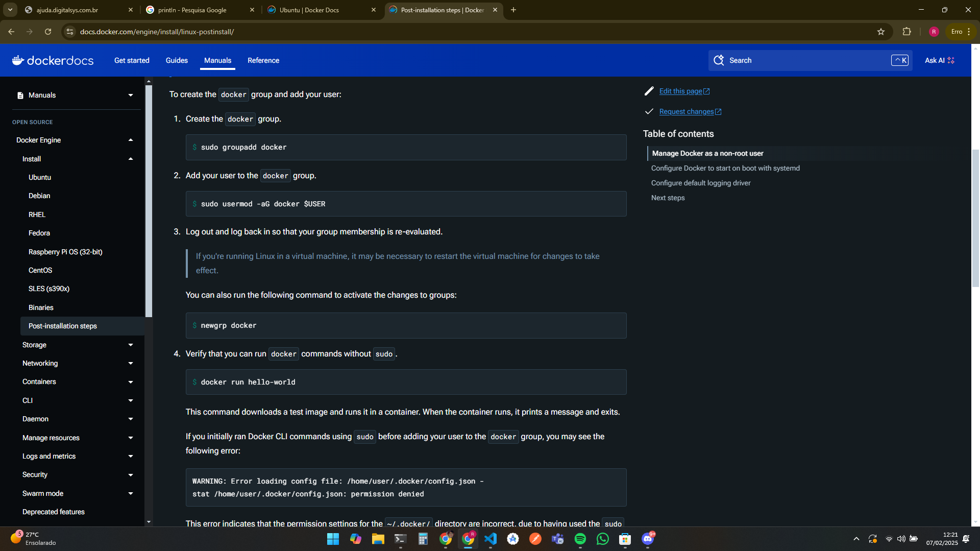This screenshot has width=980, height=551.
Task: Reload the page using the refresh icon
Action: [x=48, y=32]
